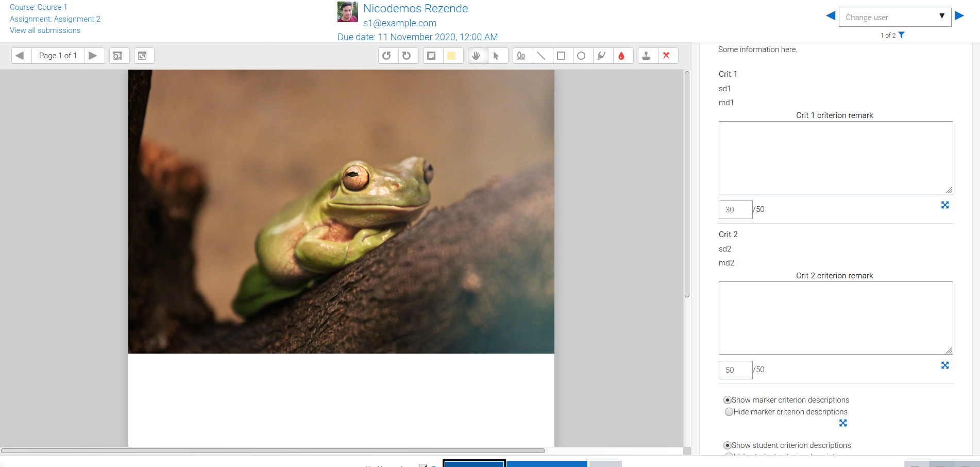Select Hide marker criterion descriptions
The image size is (980, 467).
[x=729, y=412]
